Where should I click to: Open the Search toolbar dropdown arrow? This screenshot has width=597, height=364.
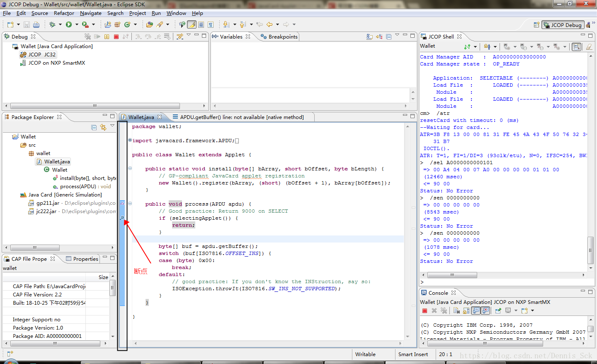167,24
